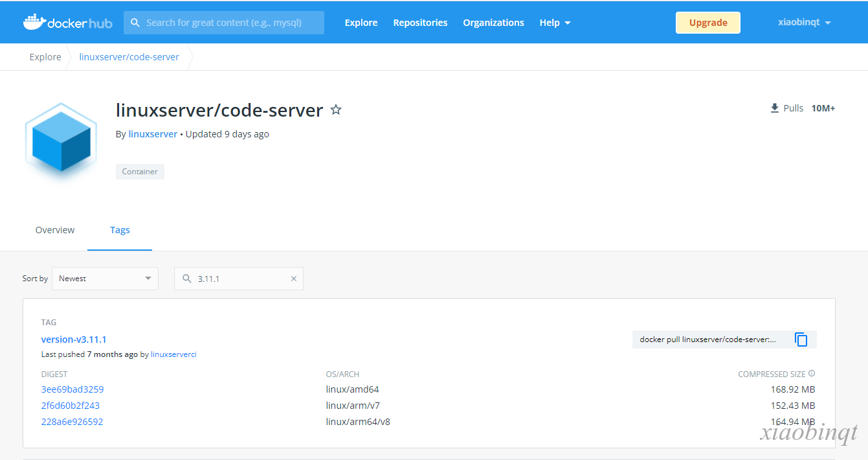
Task: Click the OS/ARCH column header
Action: pyautogui.click(x=342, y=374)
